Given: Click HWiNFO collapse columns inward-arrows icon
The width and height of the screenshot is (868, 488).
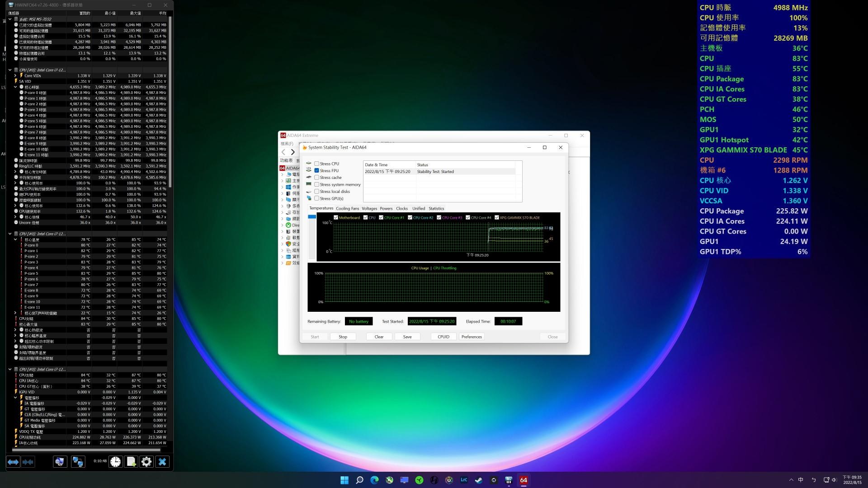Looking at the screenshot, I should point(28,462).
